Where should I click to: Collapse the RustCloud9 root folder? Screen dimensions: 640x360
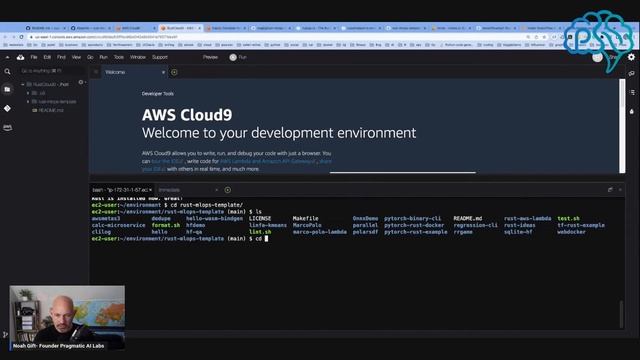coord(23,84)
